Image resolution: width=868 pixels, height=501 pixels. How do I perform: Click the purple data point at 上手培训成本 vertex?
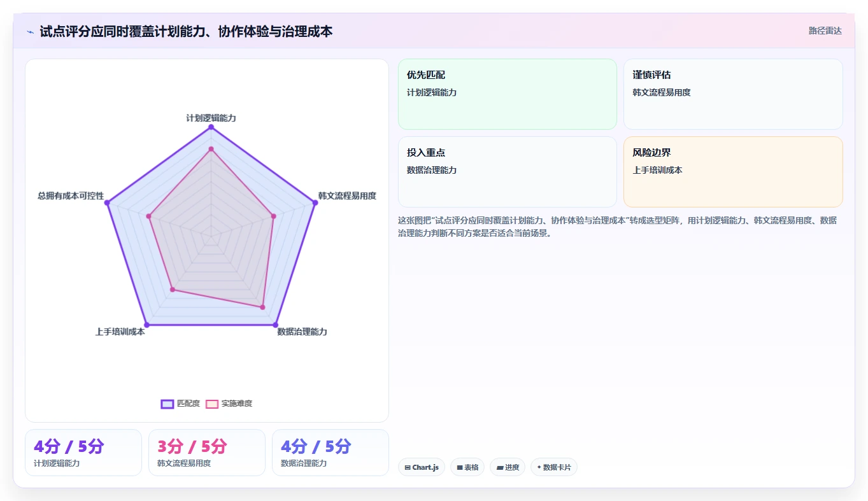(x=147, y=325)
